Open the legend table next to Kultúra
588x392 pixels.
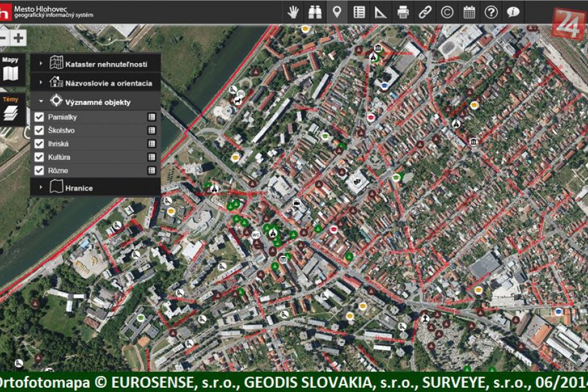pos(150,157)
